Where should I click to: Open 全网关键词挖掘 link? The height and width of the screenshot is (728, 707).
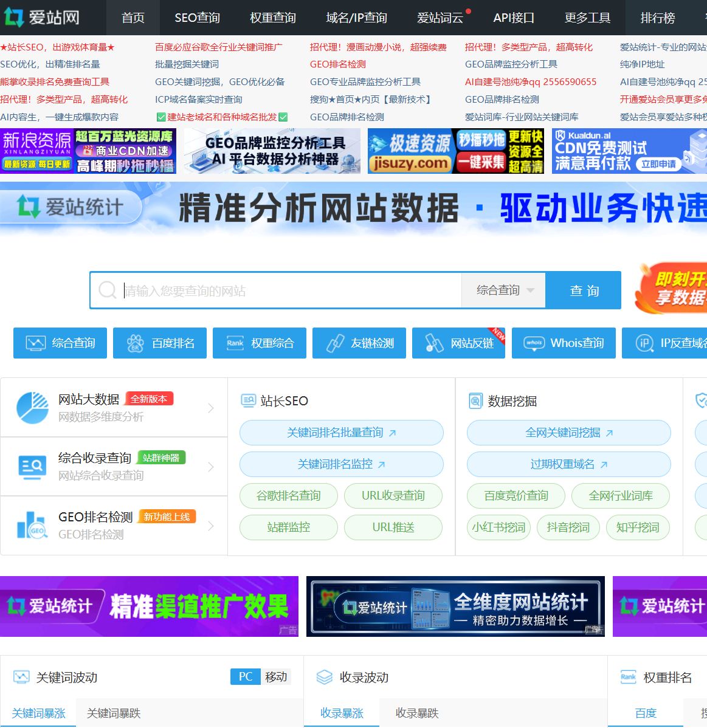pos(569,433)
